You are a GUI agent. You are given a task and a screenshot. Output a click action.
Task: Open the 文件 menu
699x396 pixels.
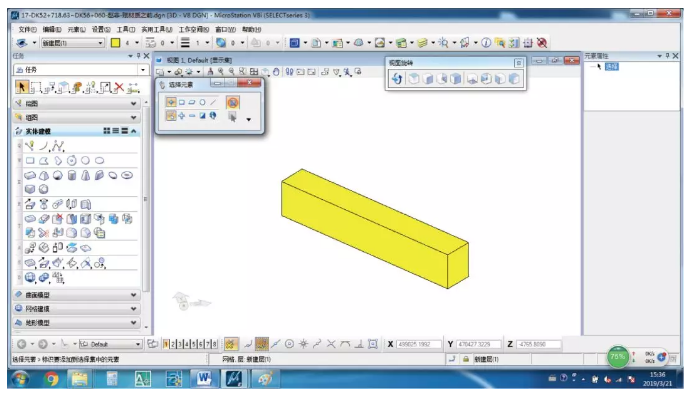point(28,29)
